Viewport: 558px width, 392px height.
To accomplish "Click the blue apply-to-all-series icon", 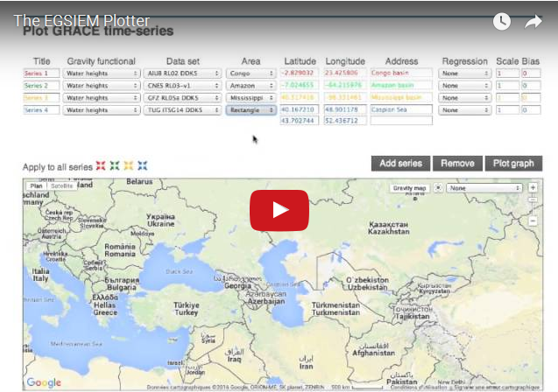I will point(142,165).
